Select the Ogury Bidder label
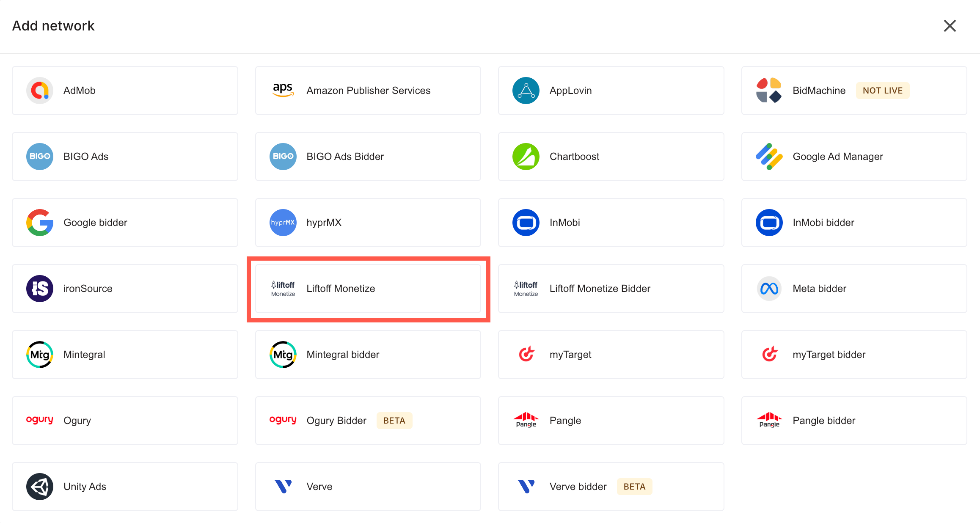This screenshot has width=980, height=523. click(x=336, y=421)
